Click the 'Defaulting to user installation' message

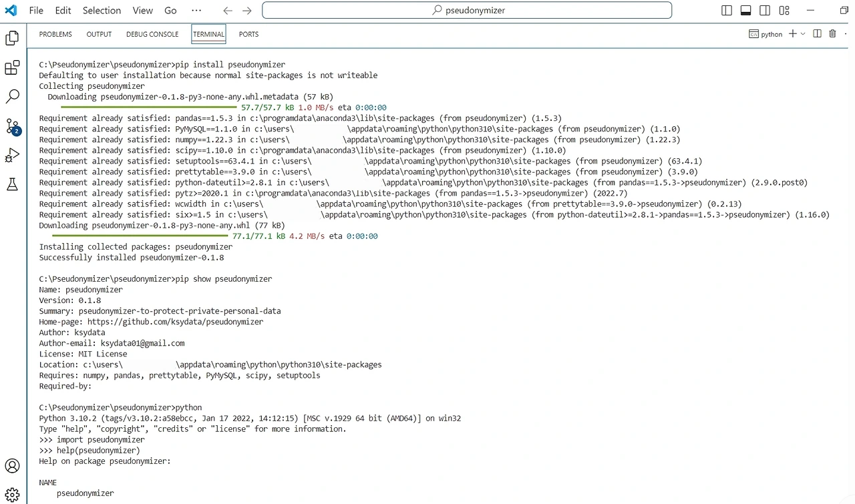(x=208, y=75)
